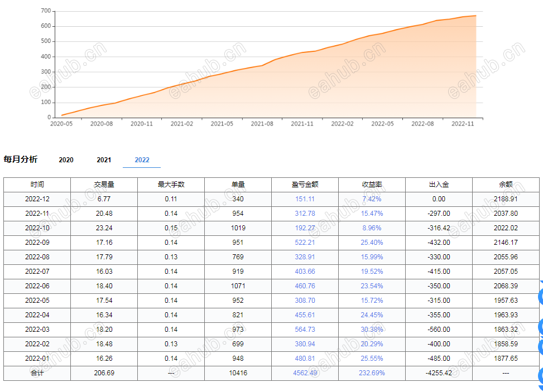Click the 每月分析 section heading

(x=21, y=159)
